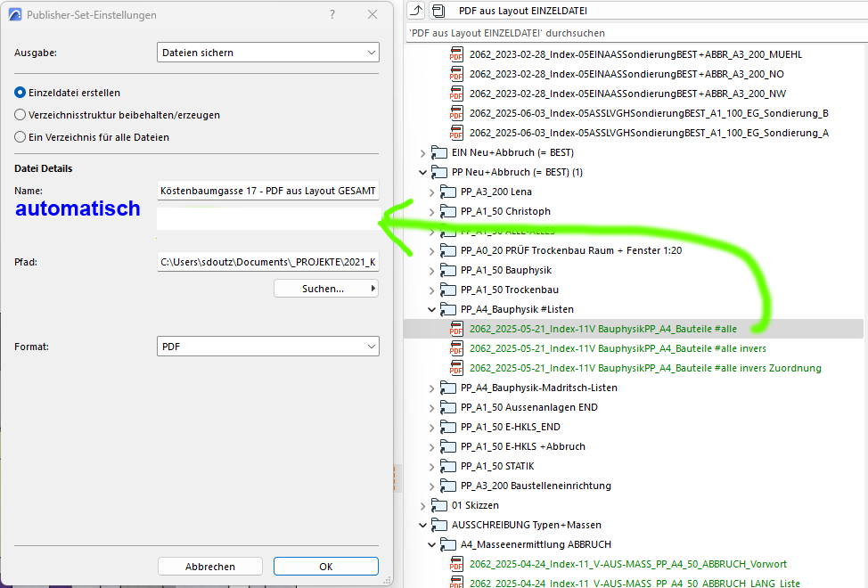Click the folder icon of 01 Skizzen
This screenshot has width=868, height=588.
pyautogui.click(x=439, y=505)
